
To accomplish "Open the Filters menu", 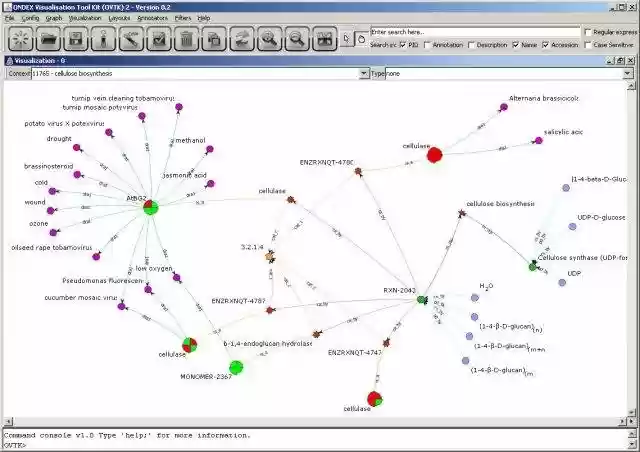I will coord(183,18).
